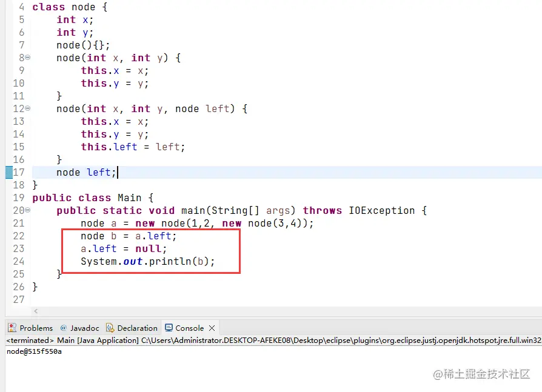Click 'node b = a.left;' statement
The height and width of the screenshot is (392, 542).
pyautogui.click(x=129, y=236)
